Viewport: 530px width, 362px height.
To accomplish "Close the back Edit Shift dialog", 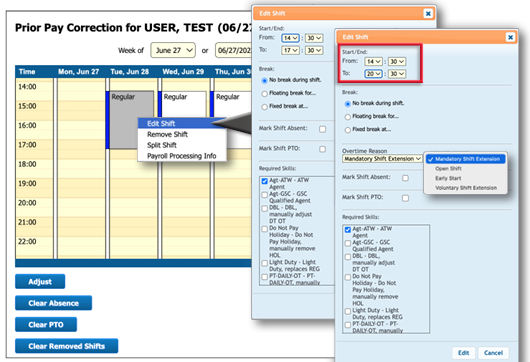I will coord(428,14).
